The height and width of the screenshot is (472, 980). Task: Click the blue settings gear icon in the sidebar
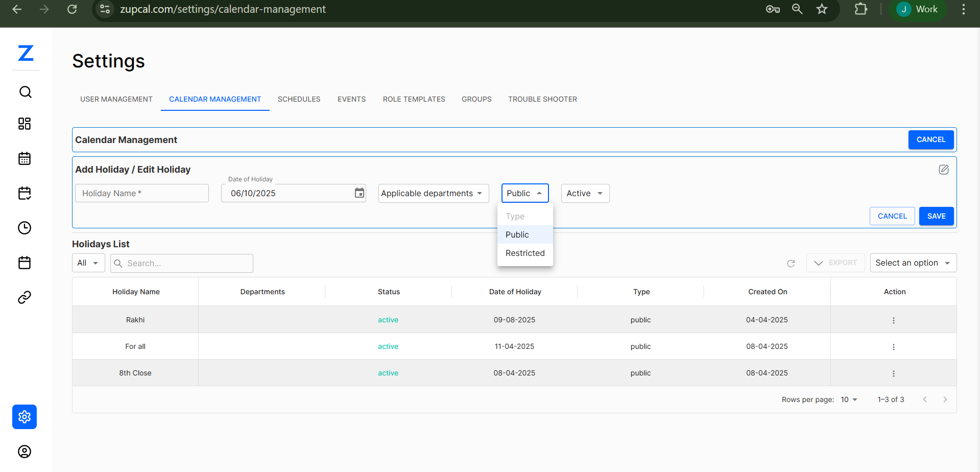click(x=25, y=417)
